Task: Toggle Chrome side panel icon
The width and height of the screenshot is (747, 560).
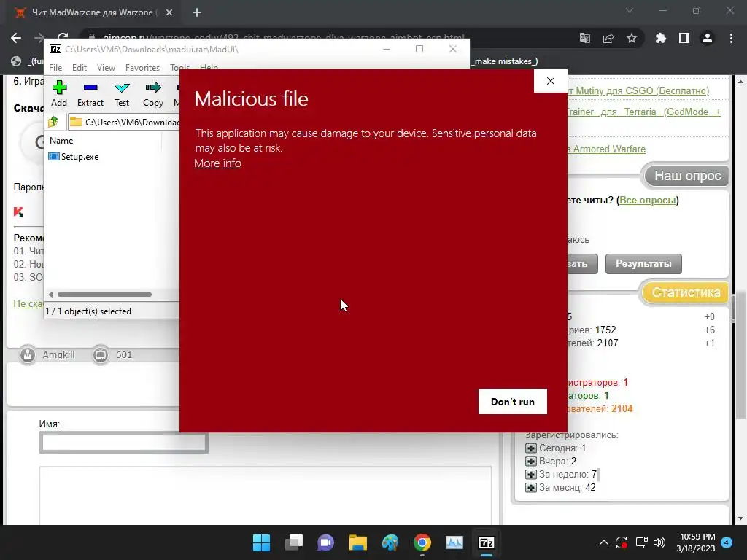Action: point(684,38)
